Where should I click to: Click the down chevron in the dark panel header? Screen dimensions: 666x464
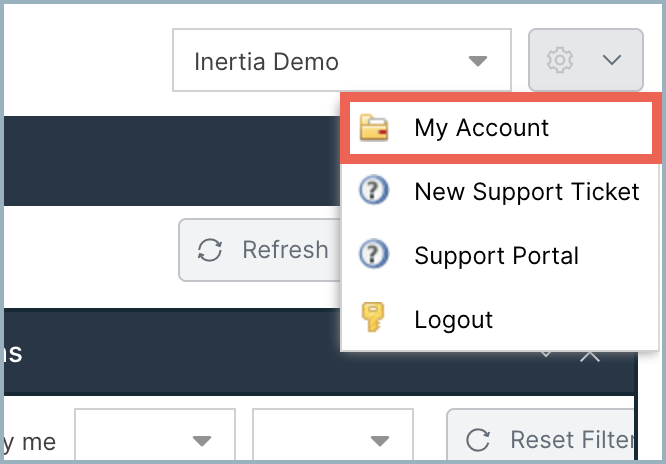click(x=546, y=354)
